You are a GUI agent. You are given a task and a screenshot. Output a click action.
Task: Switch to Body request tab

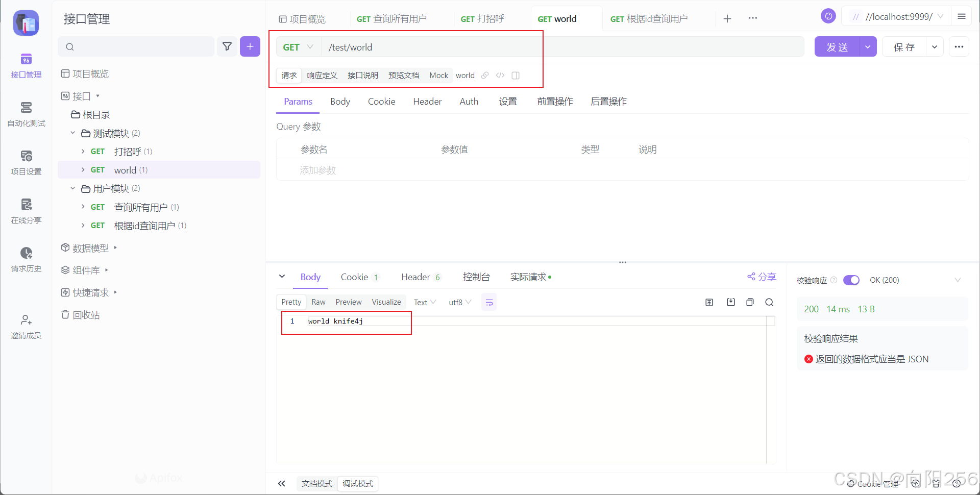[x=340, y=102]
